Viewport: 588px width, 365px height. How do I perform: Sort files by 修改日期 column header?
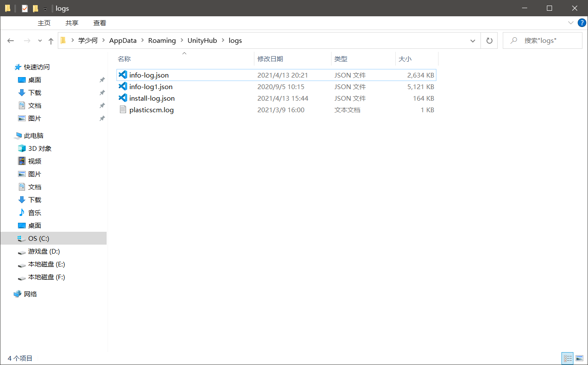[270, 59]
